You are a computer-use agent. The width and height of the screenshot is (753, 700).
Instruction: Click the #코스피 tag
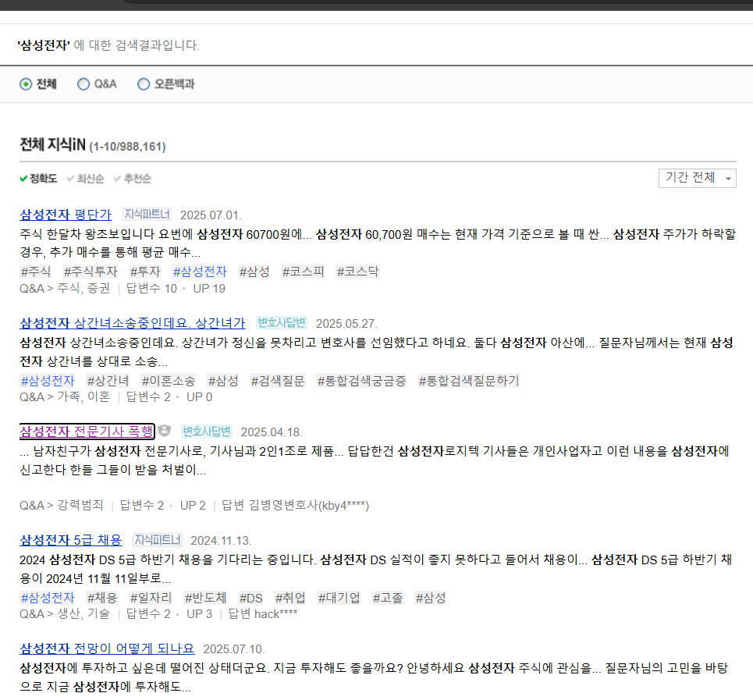tap(303, 272)
